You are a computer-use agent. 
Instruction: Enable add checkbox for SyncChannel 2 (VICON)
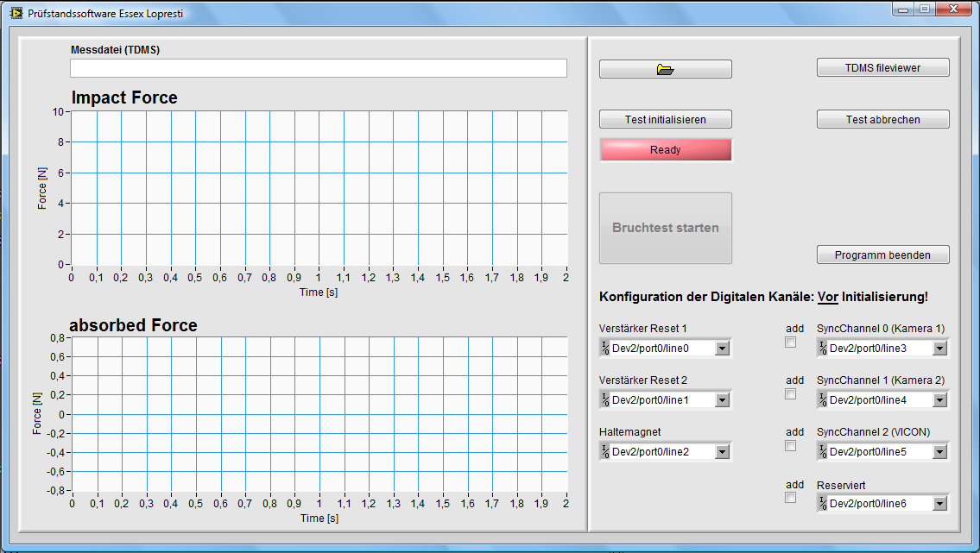(791, 446)
